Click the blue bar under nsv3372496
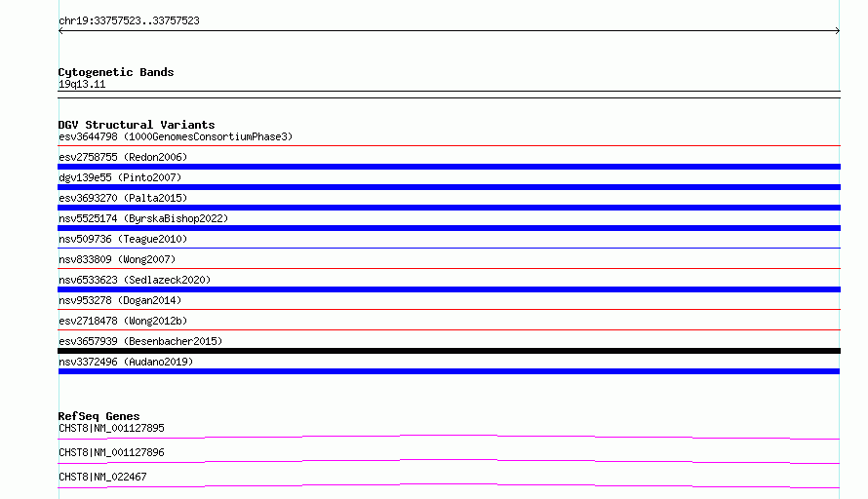The width and height of the screenshot is (868, 499). pos(449,371)
